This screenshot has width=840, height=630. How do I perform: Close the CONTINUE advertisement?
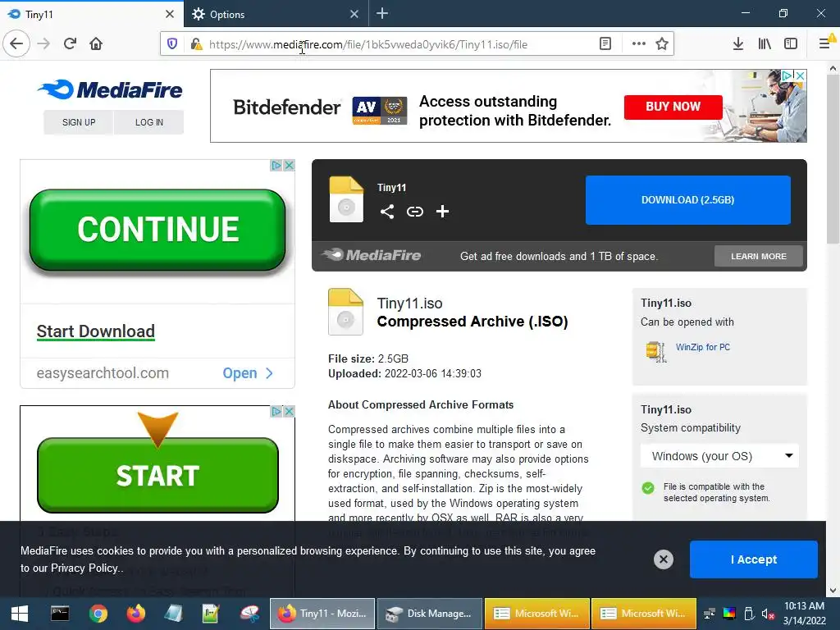(x=290, y=166)
